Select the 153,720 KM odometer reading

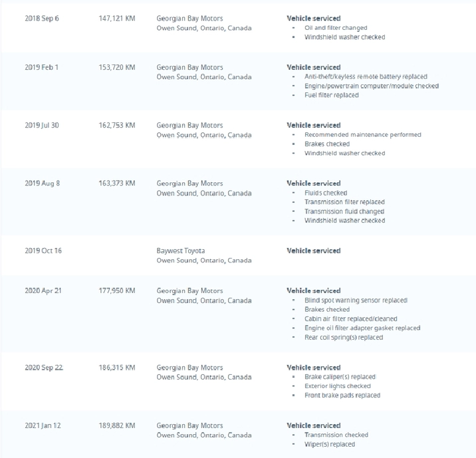coord(116,68)
